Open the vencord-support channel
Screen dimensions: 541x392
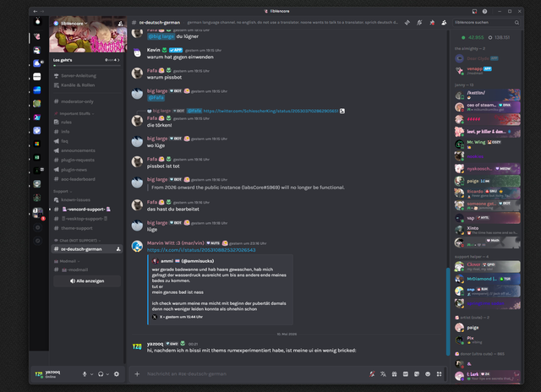(x=86, y=210)
